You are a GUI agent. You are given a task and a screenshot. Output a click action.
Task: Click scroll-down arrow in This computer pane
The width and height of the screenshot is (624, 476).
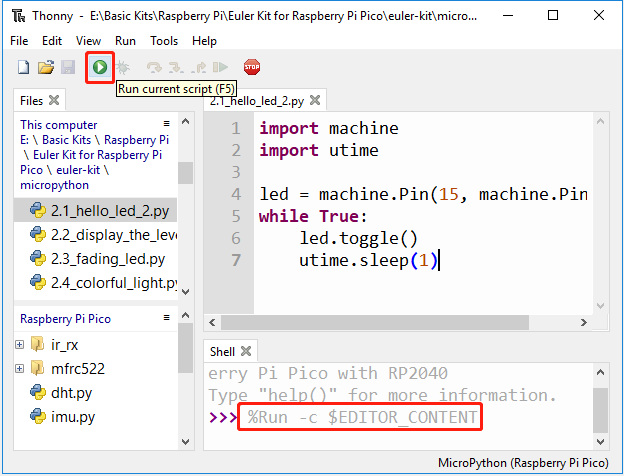click(x=185, y=292)
